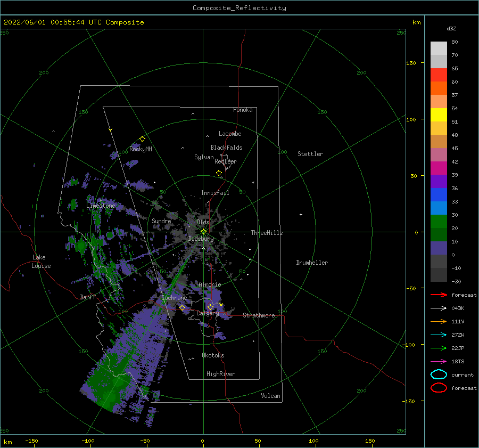The image size is (479, 448).
Task: Click the Okotoks town label
Action: [x=213, y=355]
